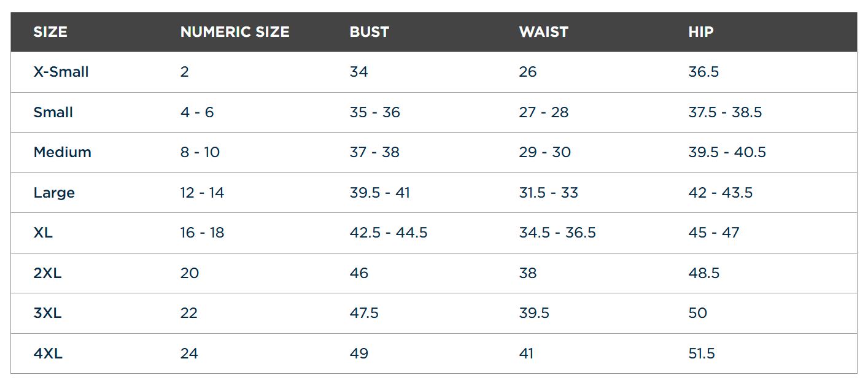Click the HIP column header
This screenshot has width=868, height=383.
point(701,32)
